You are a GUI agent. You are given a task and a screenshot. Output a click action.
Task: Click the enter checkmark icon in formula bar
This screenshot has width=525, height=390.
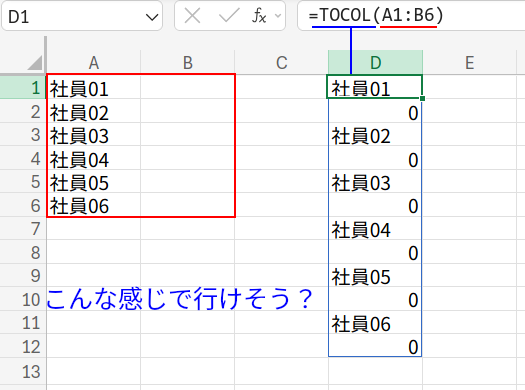click(x=229, y=15)
